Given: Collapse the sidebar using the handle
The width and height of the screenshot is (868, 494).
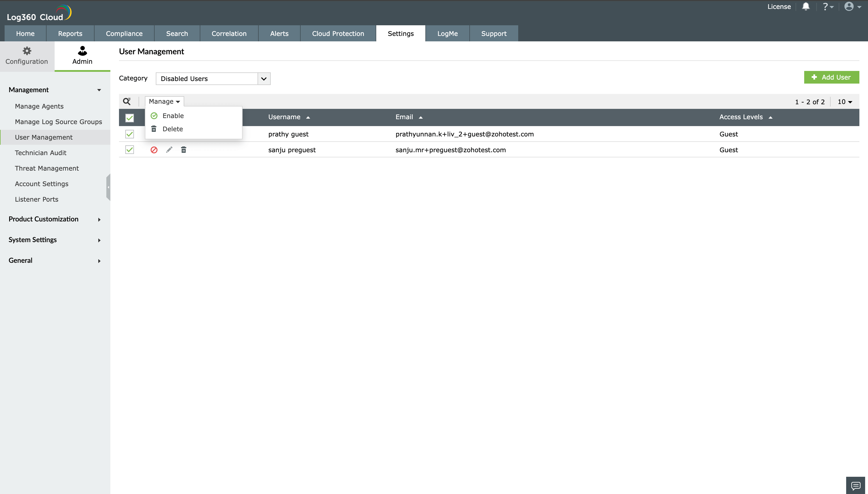Looking at the screenshot, I should pyautogui.click(x=108, y=187).
